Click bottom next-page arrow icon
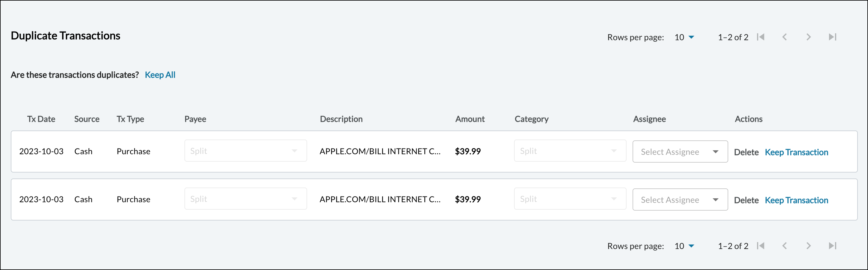 (808, 246)
